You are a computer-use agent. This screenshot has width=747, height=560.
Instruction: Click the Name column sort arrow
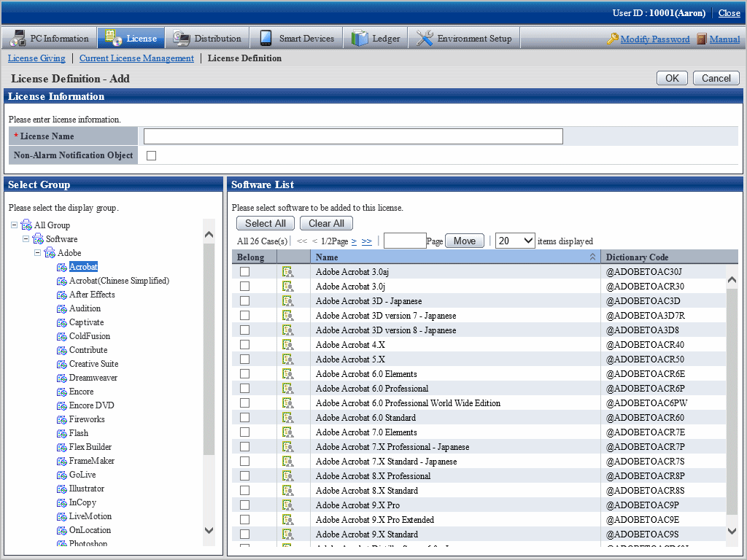[x=592, y=257]
